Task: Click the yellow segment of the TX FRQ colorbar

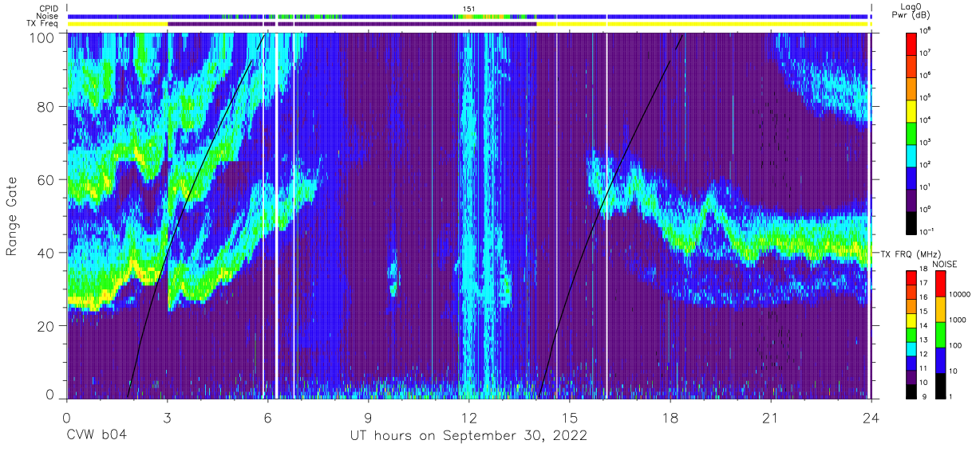Action: (911, 320)
